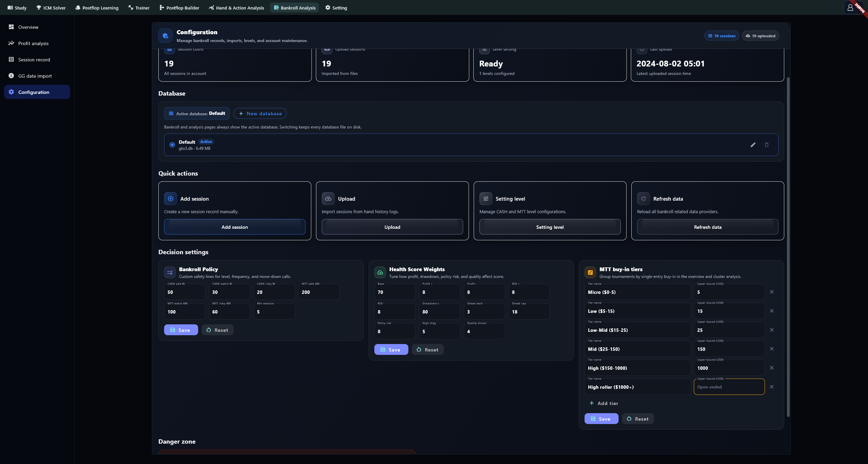
Task: Click the user account icon in top bar
Action: (850, 7)
